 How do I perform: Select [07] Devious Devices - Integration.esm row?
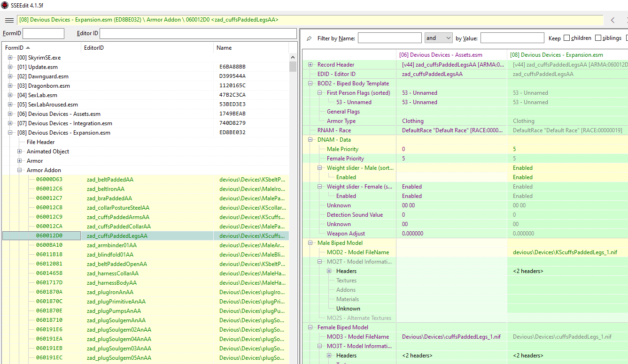(146, 123)
